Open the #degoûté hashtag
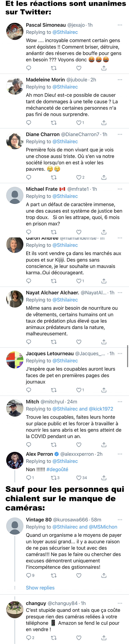The image size is (129, 644). click(x=57, y=469)
